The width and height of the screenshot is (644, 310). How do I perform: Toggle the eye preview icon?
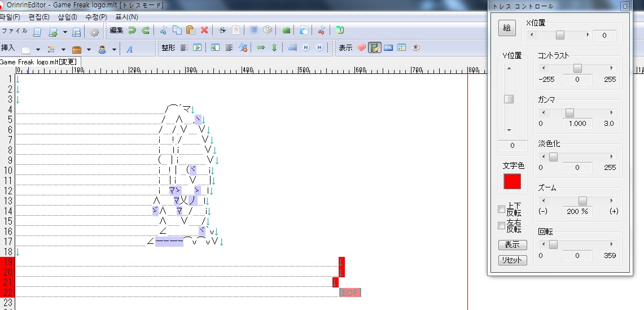[415, 48]
